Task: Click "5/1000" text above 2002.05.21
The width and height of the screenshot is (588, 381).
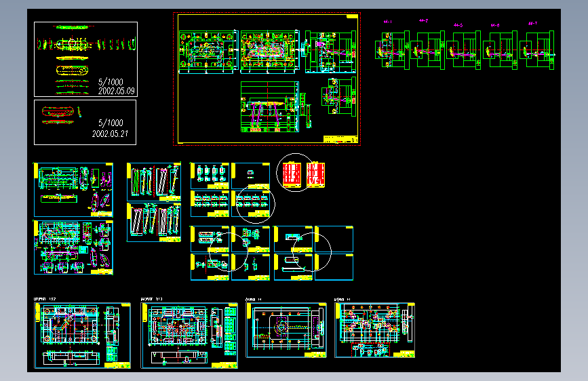Action: pyautogui.click(x=111, y=123)
